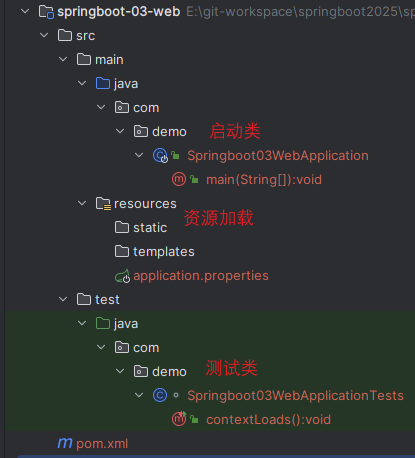Select the main directory label
Screen dimensions: 415x458
point(109,60)
